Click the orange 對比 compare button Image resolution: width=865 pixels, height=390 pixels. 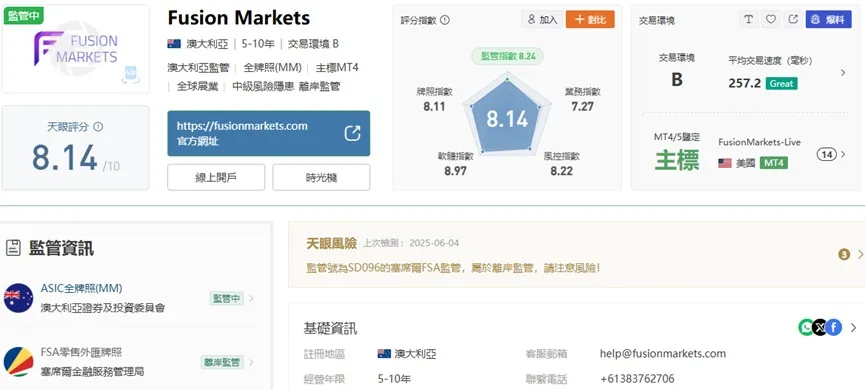click(590, 20)
